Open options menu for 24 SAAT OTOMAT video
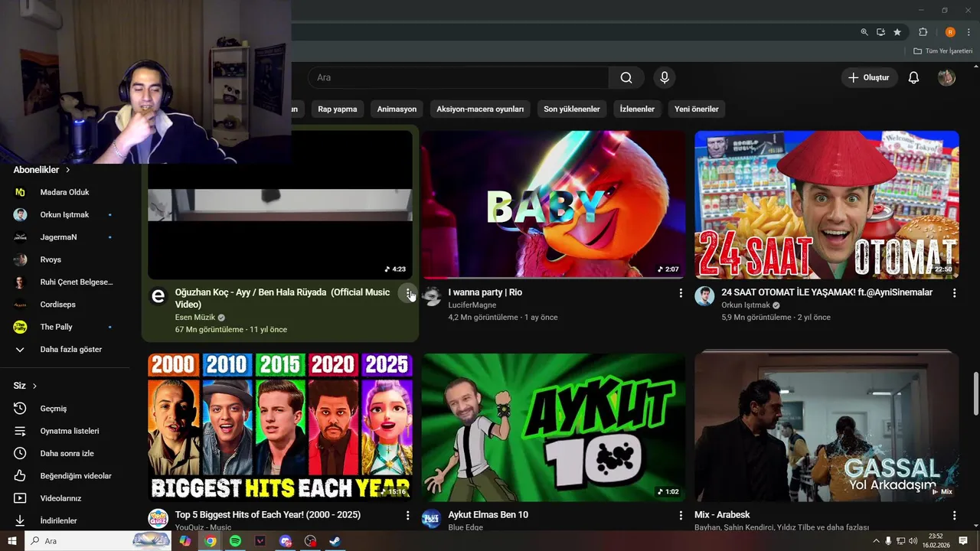 click(x=954, y=293)
